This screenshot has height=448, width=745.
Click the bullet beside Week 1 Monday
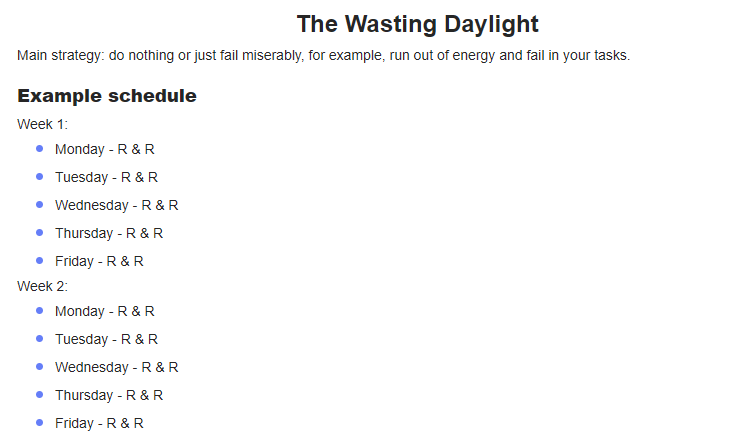tap(39, 149)
